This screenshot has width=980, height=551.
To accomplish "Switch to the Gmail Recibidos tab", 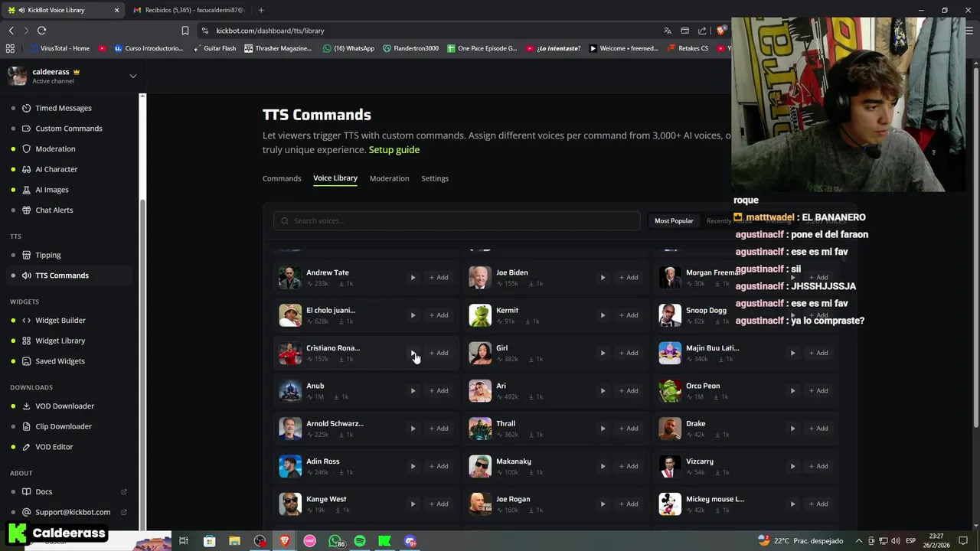I will pyautogui.click(x=188, y=10).
